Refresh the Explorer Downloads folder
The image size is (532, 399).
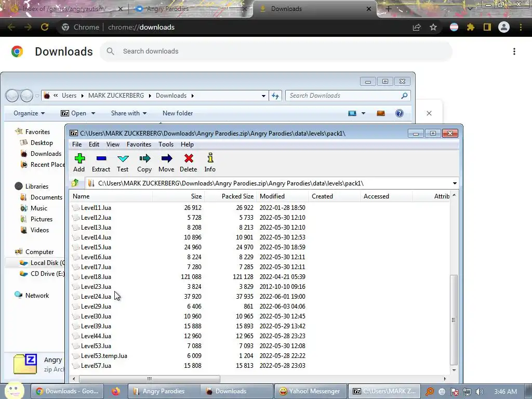click(x=275, y=96)
